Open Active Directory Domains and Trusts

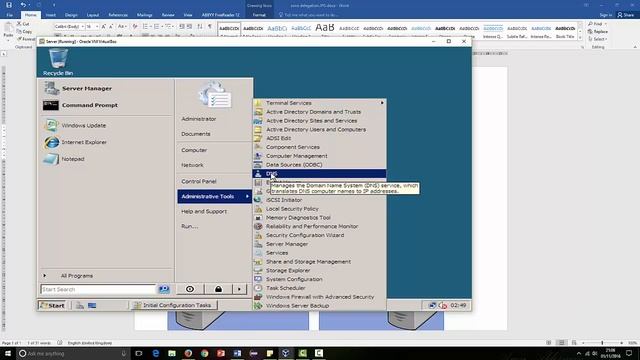319,112
